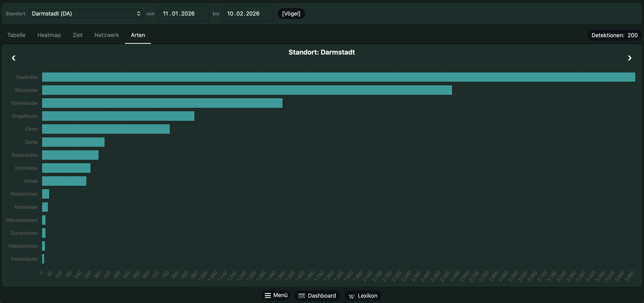Click the Türkentaube bar
Image resolution: width=644 pixels, height=303 pixels.
[x=162, y=103]
